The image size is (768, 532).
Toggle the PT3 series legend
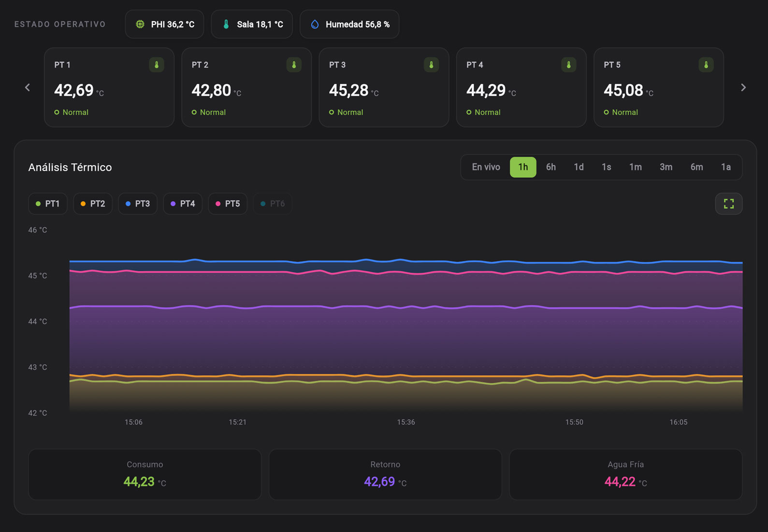click(x=138, y=204)
